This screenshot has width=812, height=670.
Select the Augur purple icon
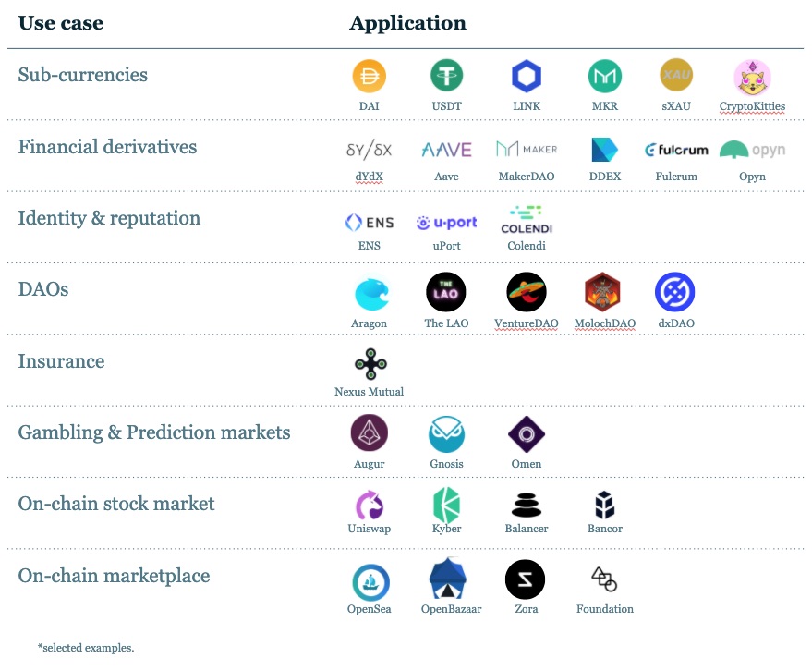point(370,432)
